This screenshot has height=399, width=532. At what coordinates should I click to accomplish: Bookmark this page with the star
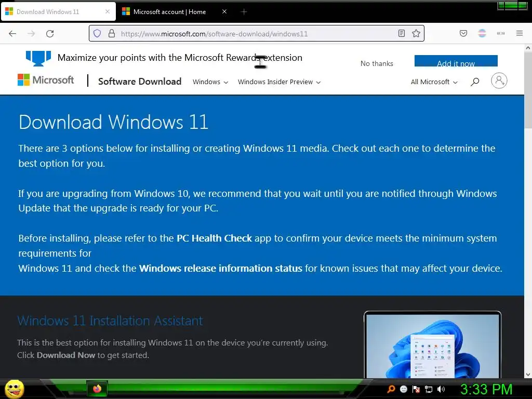pyautogui.click(x=416, y=34)
